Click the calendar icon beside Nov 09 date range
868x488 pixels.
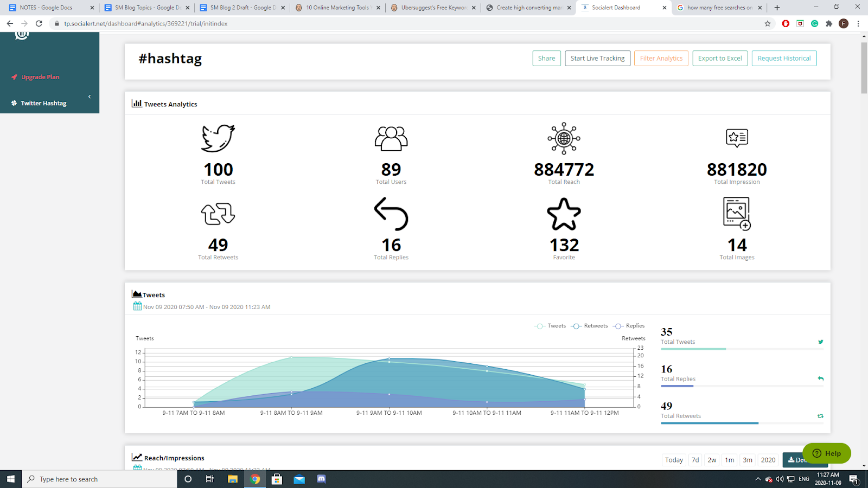137,306
